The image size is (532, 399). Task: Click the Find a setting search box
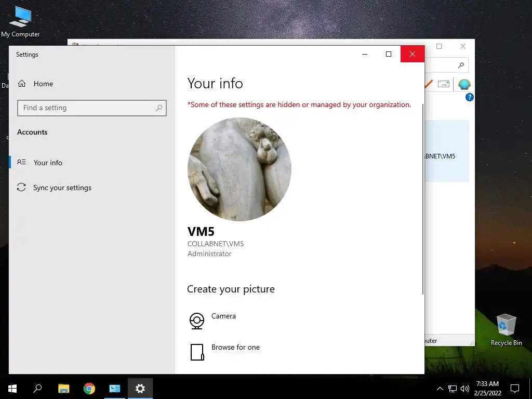click(x=92, y=108)
